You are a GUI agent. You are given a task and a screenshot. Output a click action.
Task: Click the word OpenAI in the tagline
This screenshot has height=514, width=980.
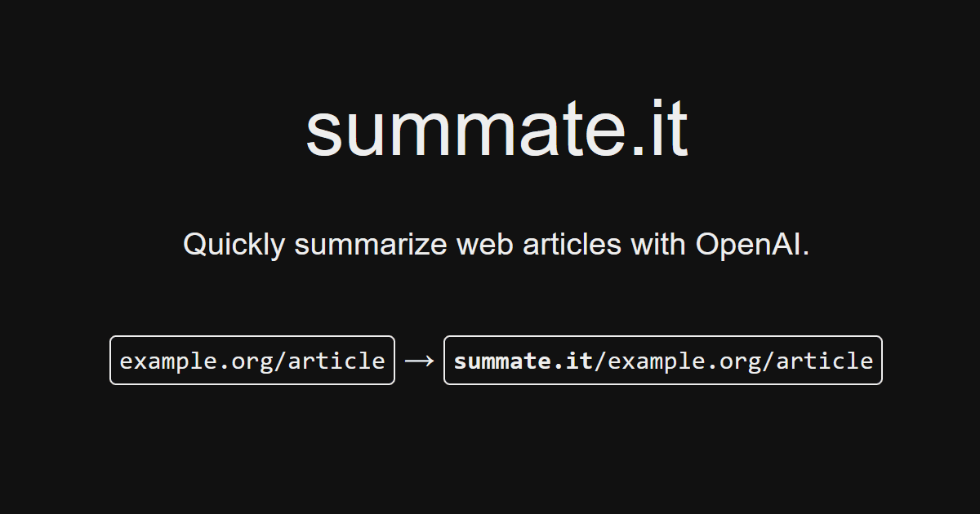coord(752,244)
